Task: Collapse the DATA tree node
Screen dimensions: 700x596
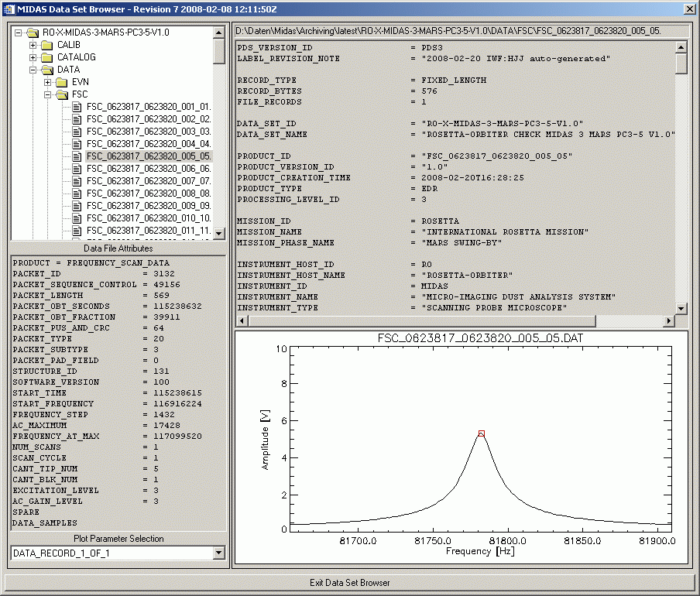Action: 33,70
